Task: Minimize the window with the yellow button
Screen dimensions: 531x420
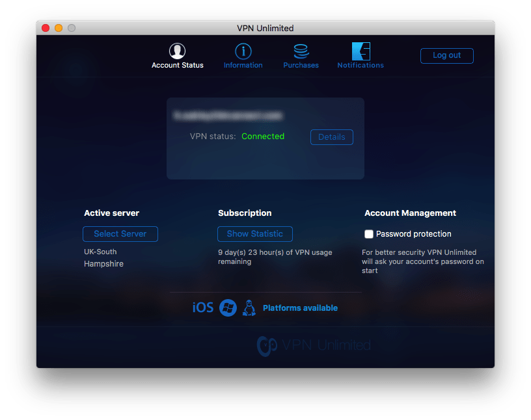Action: tap(59, 28)
